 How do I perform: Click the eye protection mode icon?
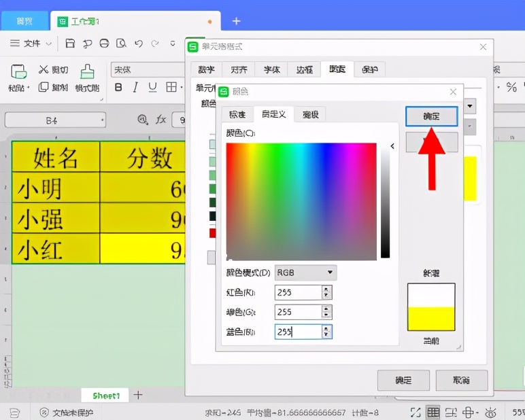point(491,413)
